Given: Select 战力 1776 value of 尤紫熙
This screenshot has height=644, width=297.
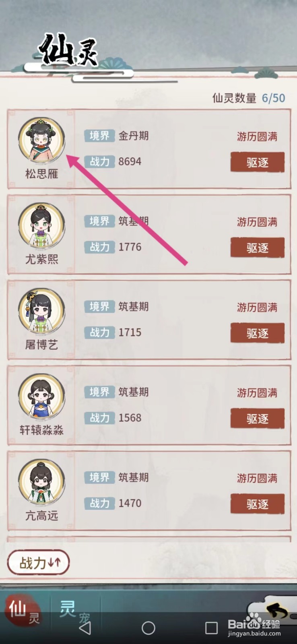Looking at the screenshot, I should (130, 247).
